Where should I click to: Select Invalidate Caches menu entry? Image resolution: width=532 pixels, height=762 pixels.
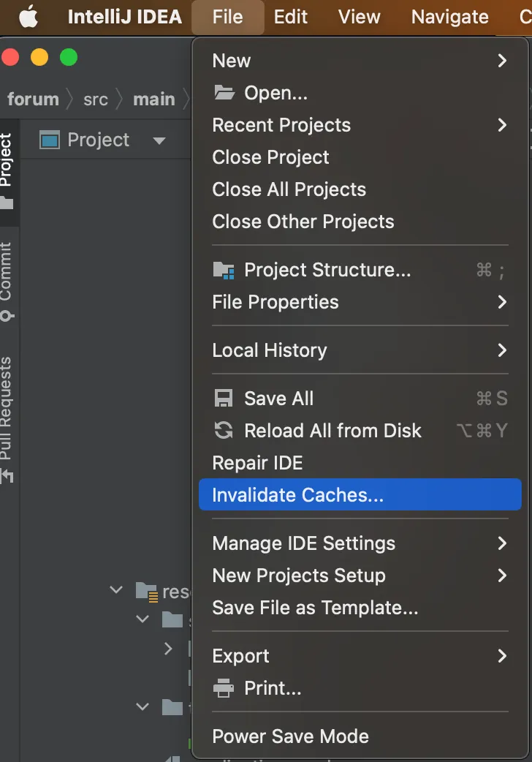click(297, 495)
